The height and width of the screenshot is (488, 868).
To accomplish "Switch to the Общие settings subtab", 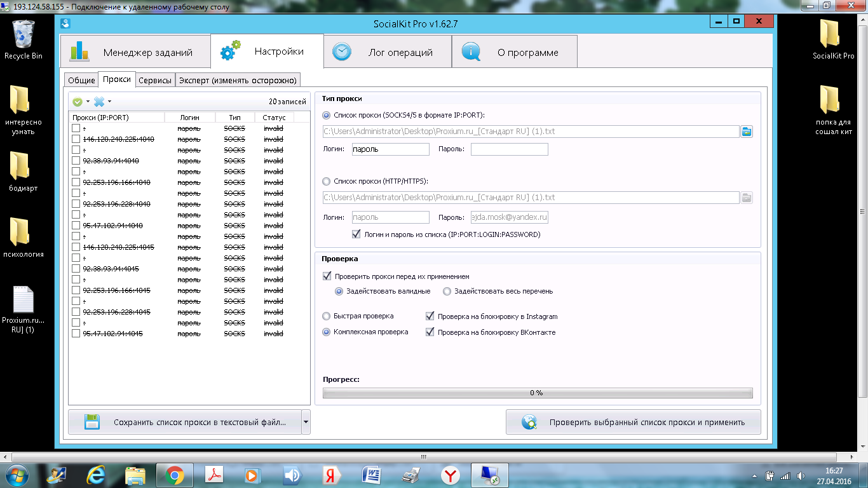I will click(x=81, y=80).
